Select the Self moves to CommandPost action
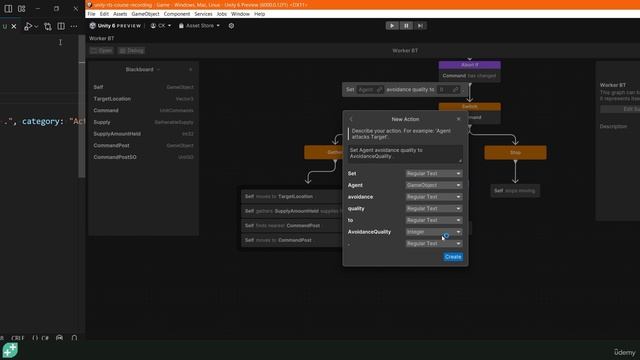This screenshot has width=640, height=360. tap(292, 240)
